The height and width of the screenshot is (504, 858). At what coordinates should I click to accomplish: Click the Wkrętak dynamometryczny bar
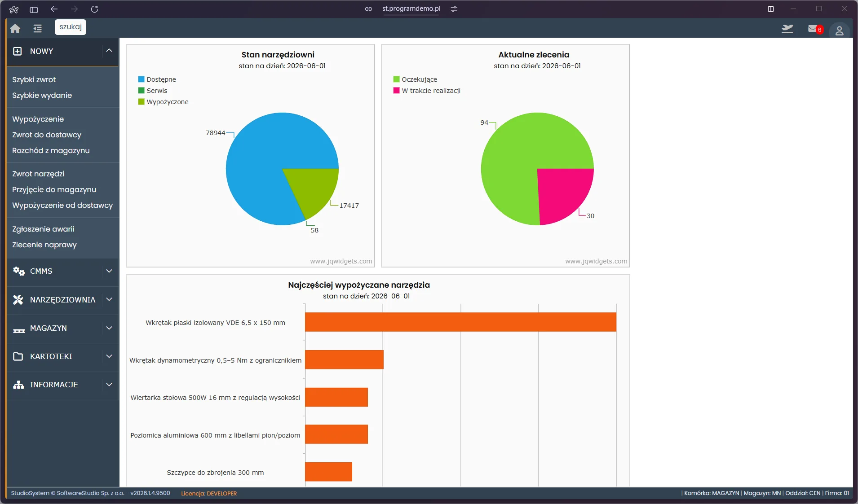click(344, 360)
